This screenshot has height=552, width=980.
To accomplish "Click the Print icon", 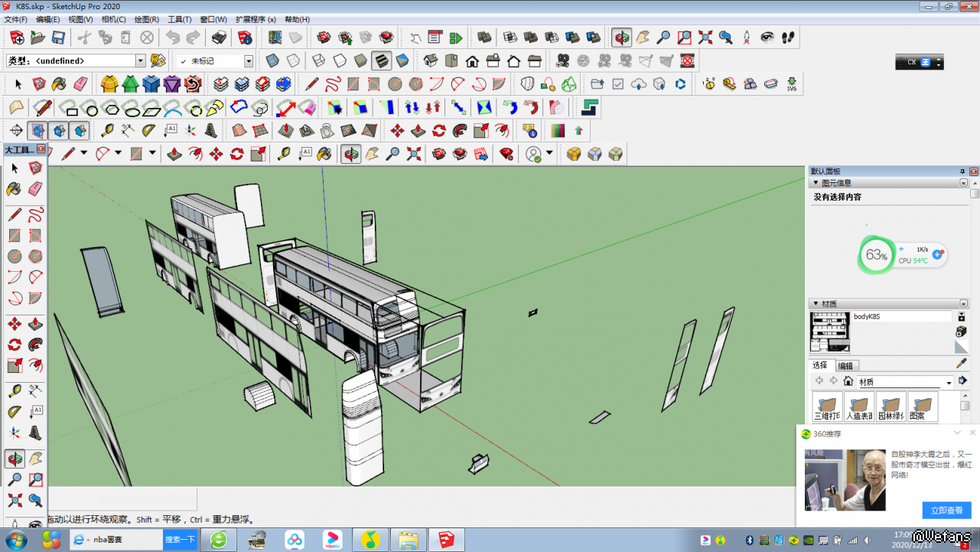I will [x=219, y=38].
